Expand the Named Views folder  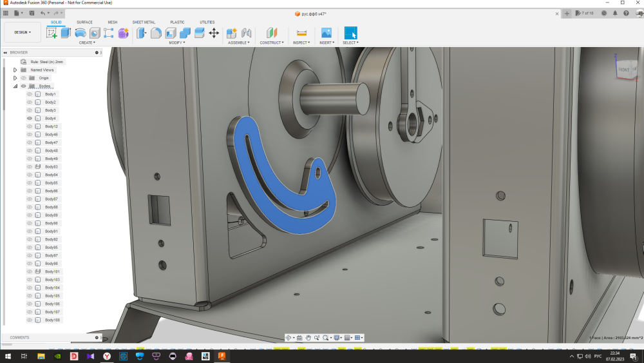(15, 70)
